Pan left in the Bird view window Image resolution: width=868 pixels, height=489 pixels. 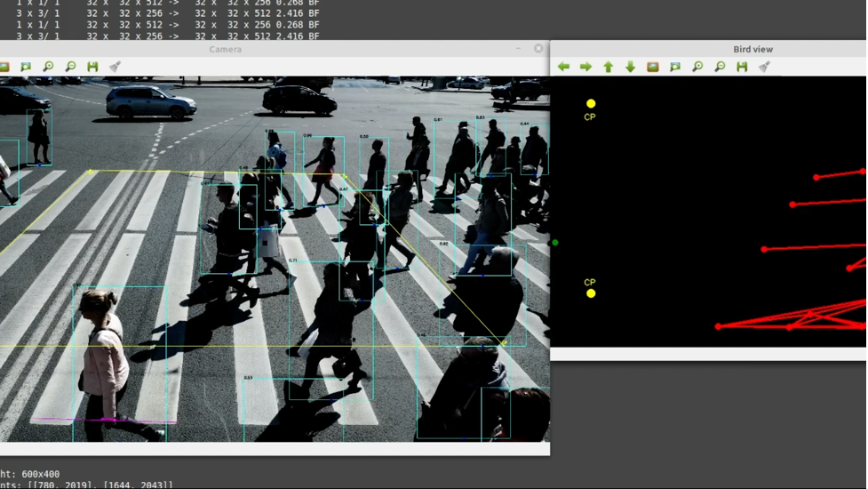click(x=563, y=67)
